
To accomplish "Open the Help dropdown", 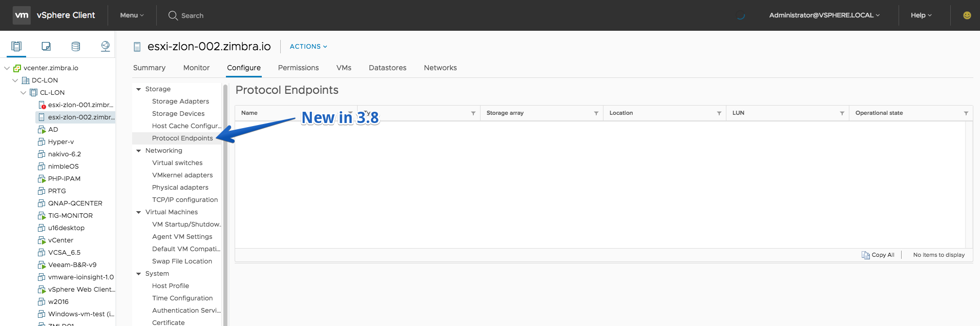I will [921, 15].
